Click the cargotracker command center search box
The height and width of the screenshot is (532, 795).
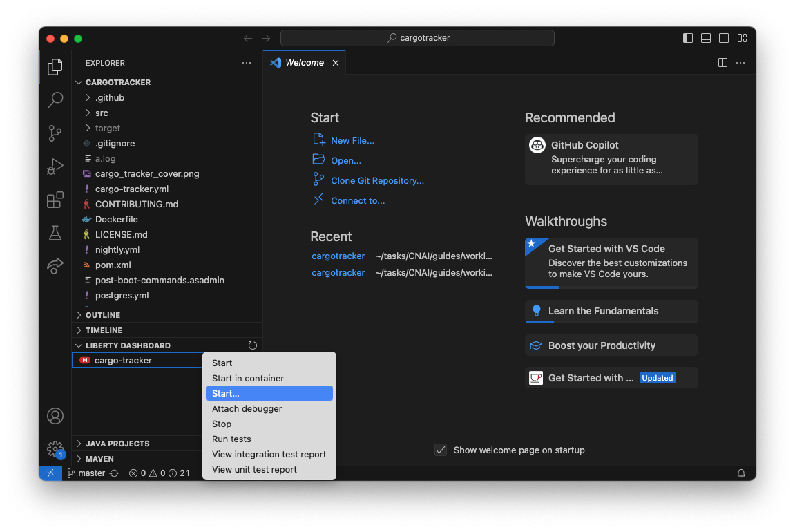[x=417, y=38]
